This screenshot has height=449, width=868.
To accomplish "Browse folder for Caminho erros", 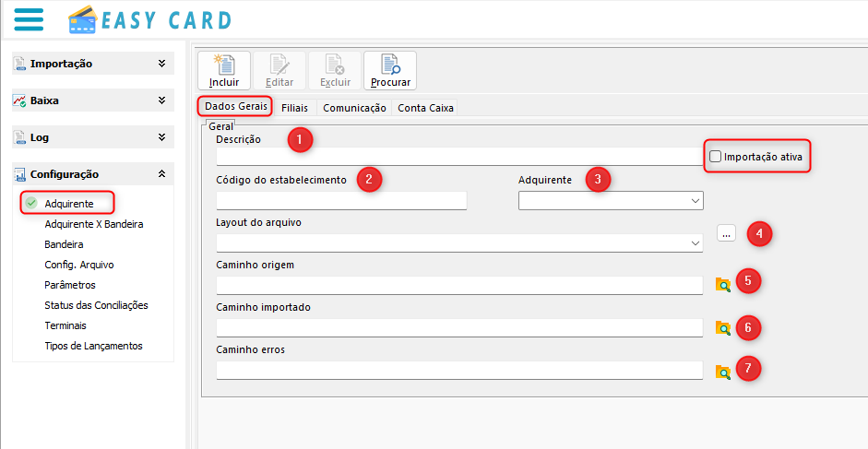I will pyautogui.click(x=723, y=372).
